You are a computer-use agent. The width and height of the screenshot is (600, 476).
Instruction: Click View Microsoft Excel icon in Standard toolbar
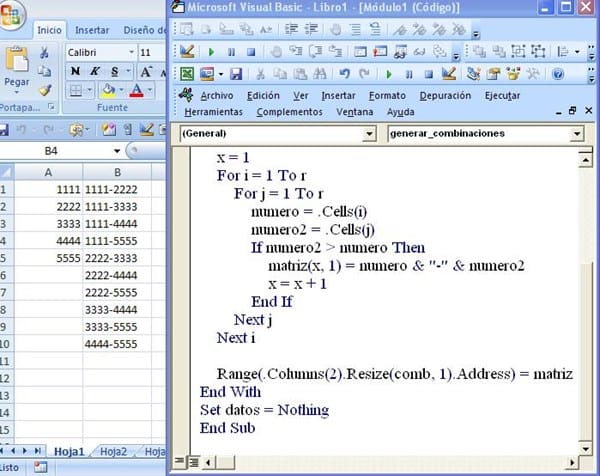[x=187, y=73]
